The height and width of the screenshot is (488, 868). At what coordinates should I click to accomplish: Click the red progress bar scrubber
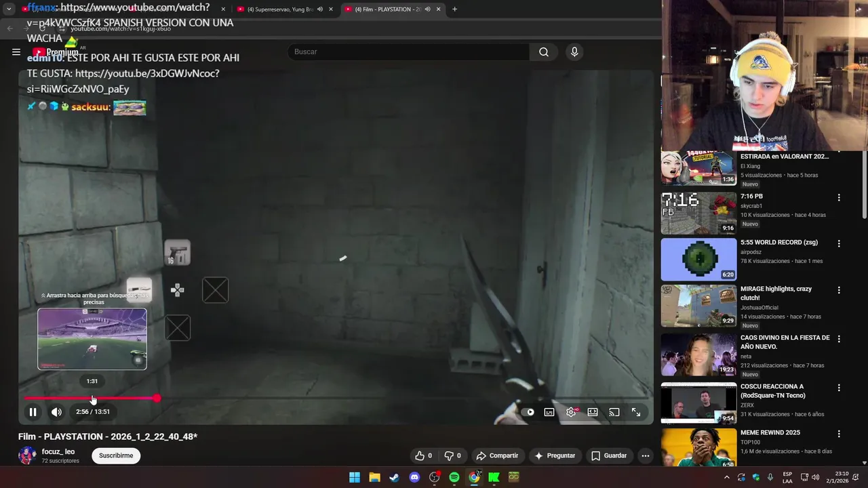point(157,399)
